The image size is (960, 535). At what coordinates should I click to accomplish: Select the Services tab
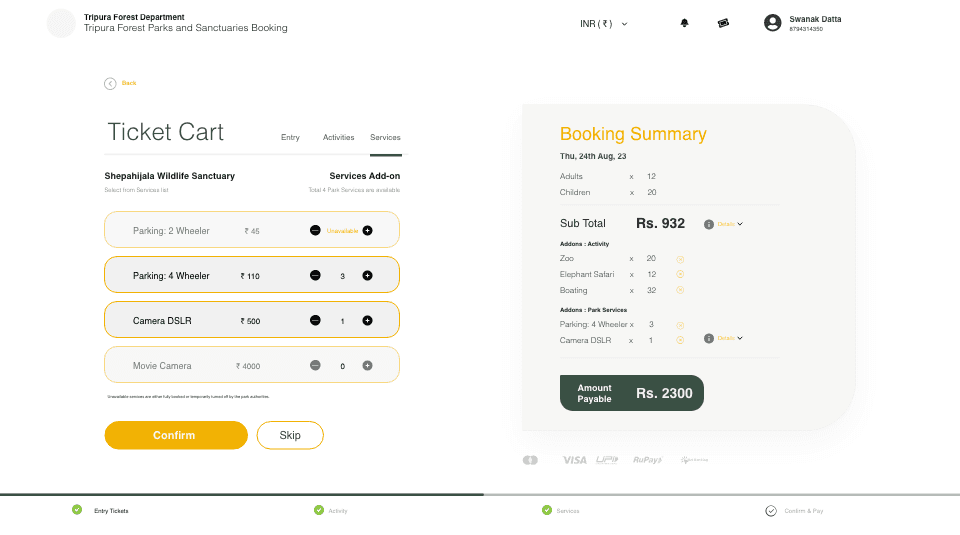385,137
